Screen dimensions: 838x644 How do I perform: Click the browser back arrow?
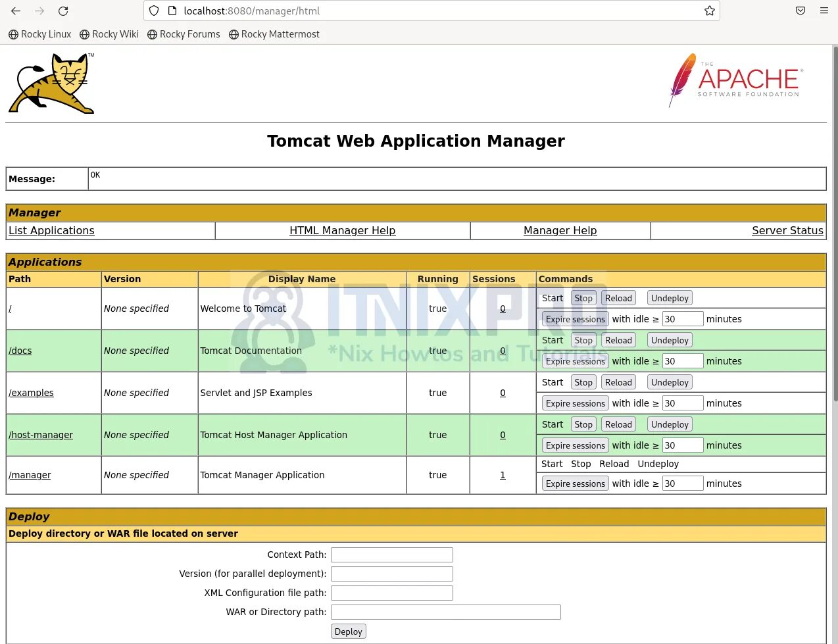(x=15, y=11)
